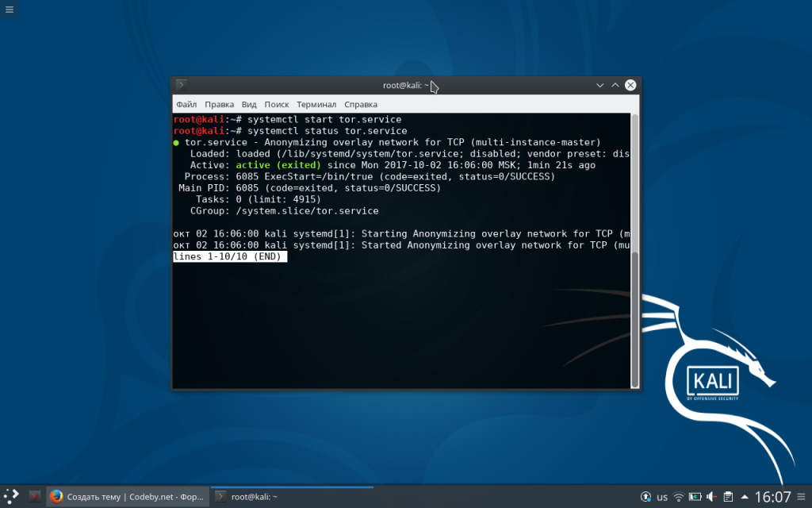The image size is (812, 508).
Task: Open the Справка menu
Action: (x=361, y=104)
